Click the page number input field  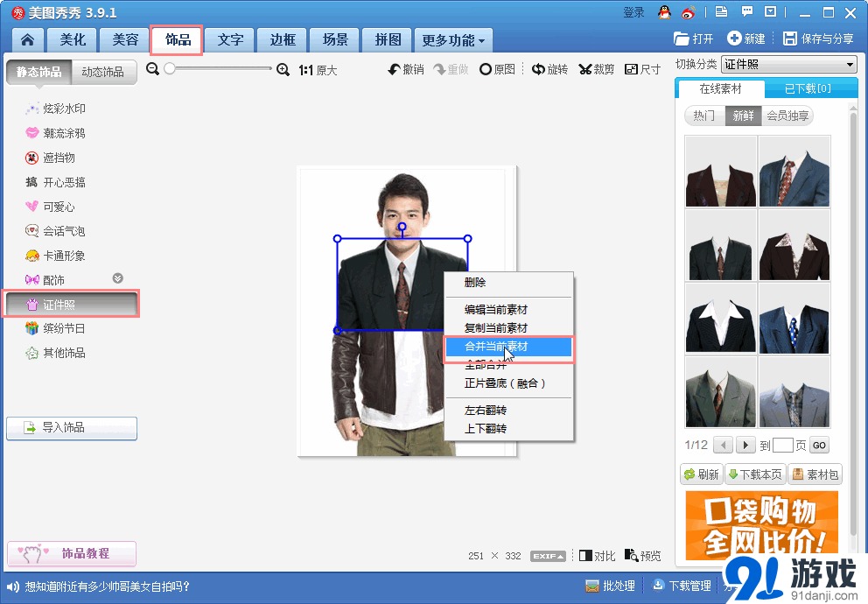(783, 445)
